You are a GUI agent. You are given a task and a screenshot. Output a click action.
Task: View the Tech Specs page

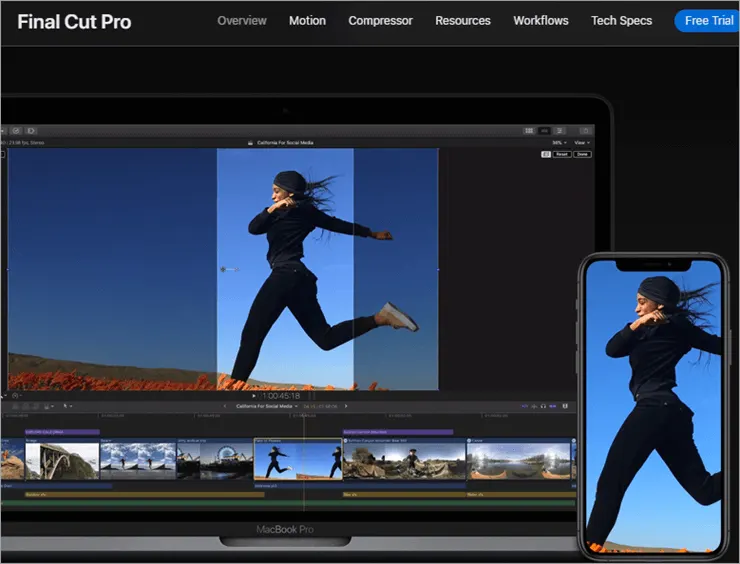tap(622, 21)
